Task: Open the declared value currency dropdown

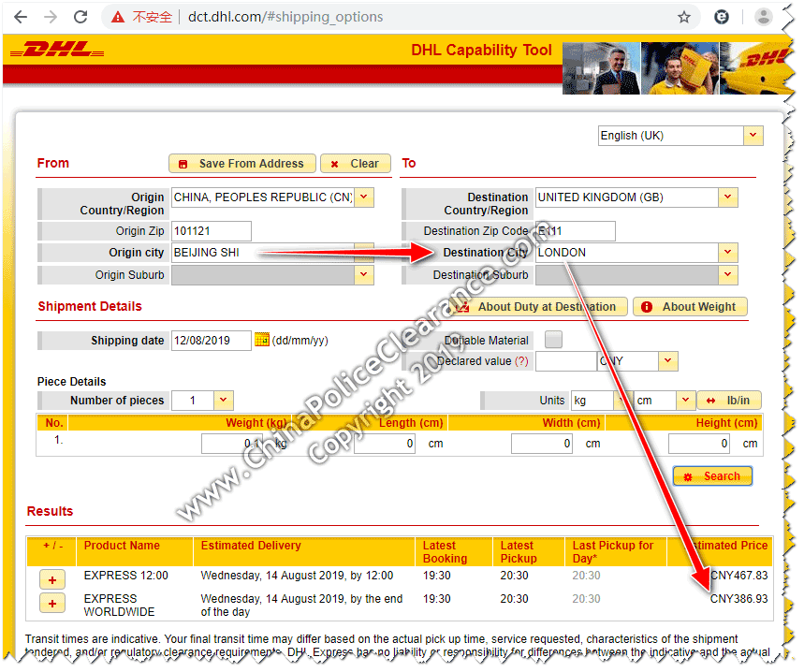Action: click(667, 361)
